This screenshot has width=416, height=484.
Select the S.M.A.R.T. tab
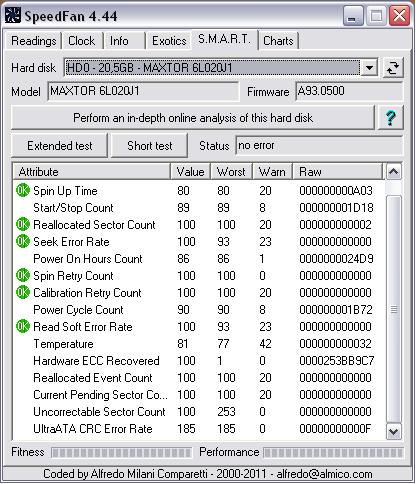coord(224,39)
